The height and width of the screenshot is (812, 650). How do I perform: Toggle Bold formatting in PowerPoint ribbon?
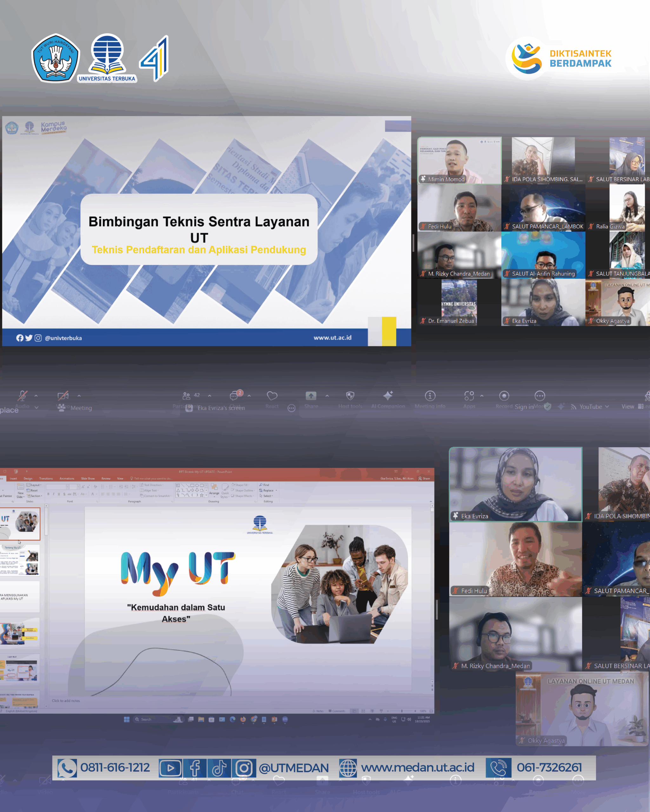48,494
